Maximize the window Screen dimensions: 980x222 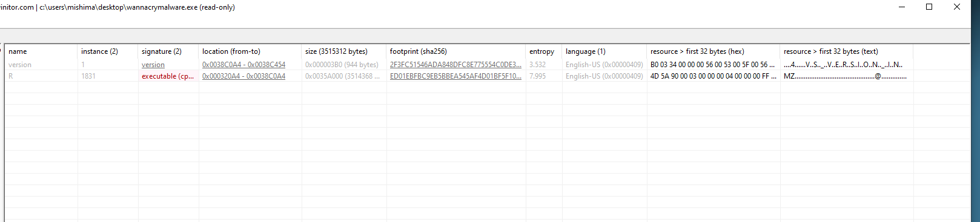tap(929, 7)
